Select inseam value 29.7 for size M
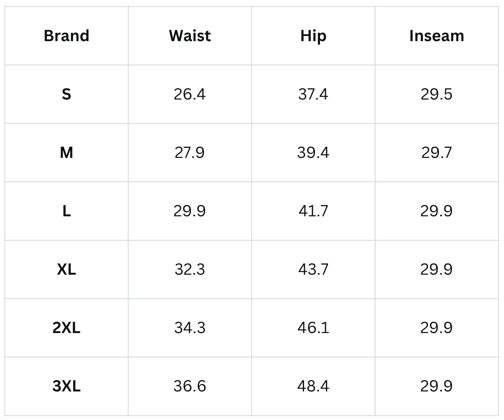The width and height of the screenshot is (504, 420). point(437,152)
